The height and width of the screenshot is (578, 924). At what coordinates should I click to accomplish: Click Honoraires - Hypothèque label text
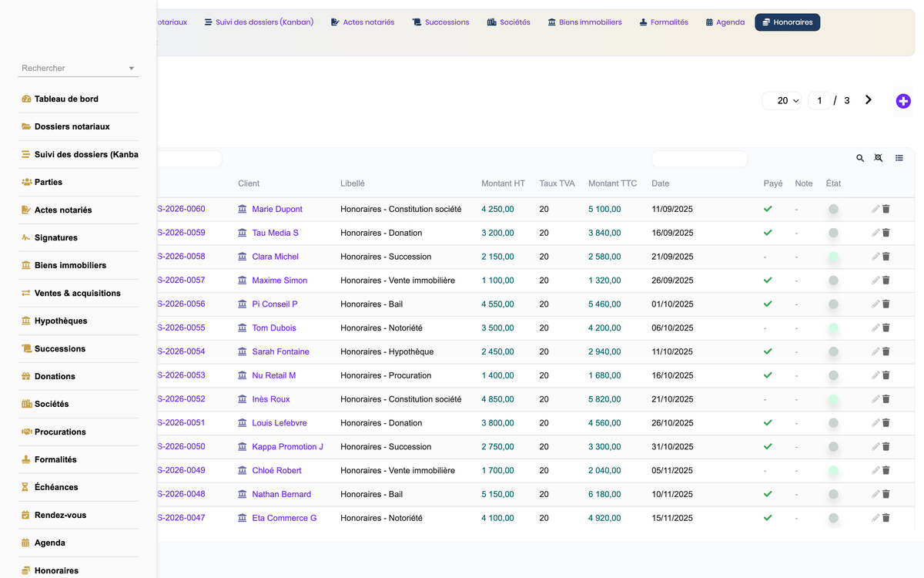(387, 351)
